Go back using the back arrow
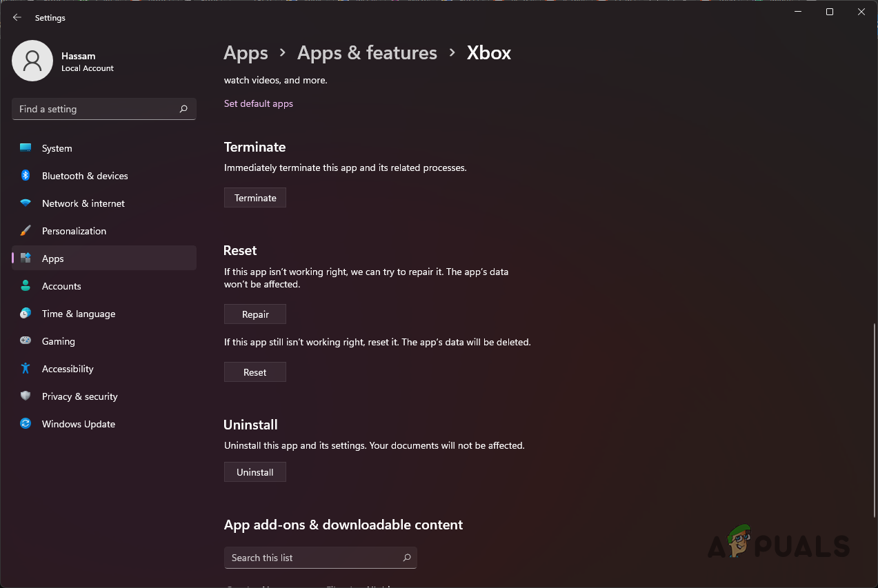The image size is (878, 588). (17, 18)
